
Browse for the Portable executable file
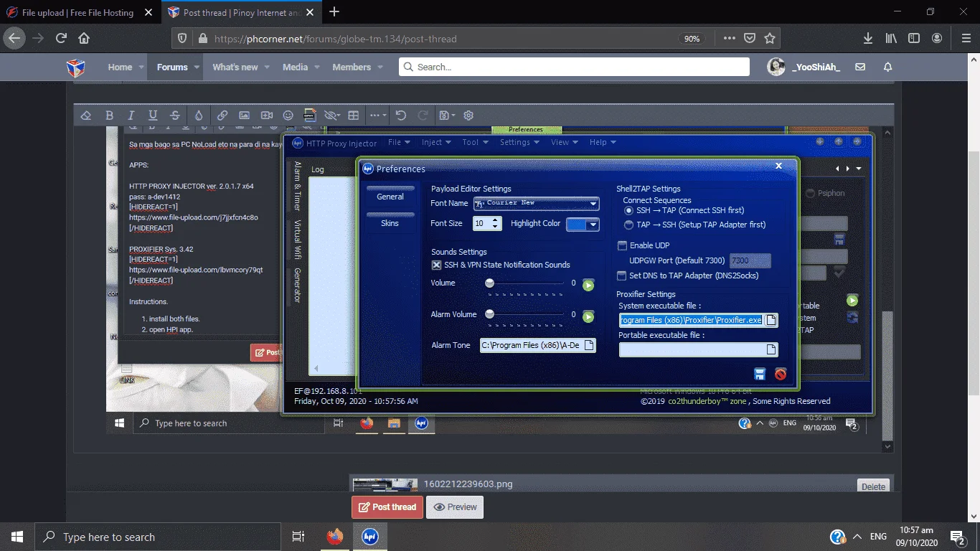771,349
